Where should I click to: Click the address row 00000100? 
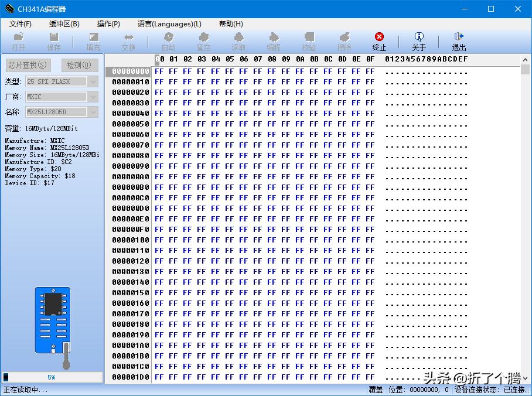click(131, 240)
